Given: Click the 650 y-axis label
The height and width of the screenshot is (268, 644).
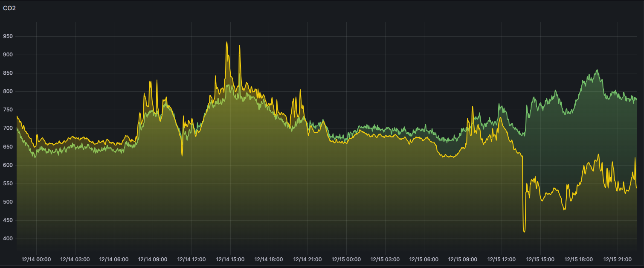Looking at the screenshot, I should pos(8,147).
